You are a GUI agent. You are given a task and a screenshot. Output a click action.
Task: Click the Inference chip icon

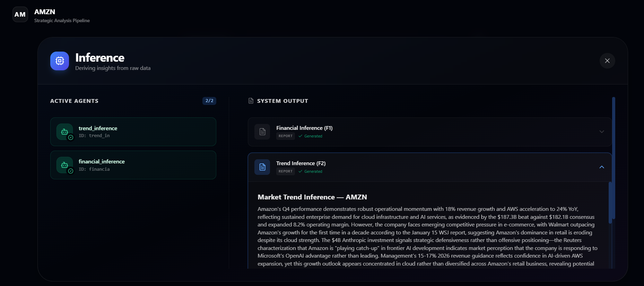pos(60,61)
